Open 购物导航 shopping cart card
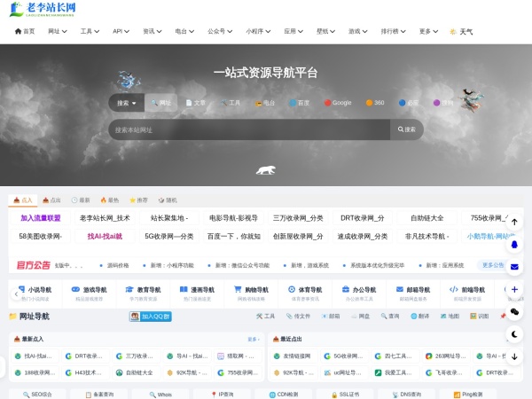The image size is (532, 399). [x=251, y=293]
